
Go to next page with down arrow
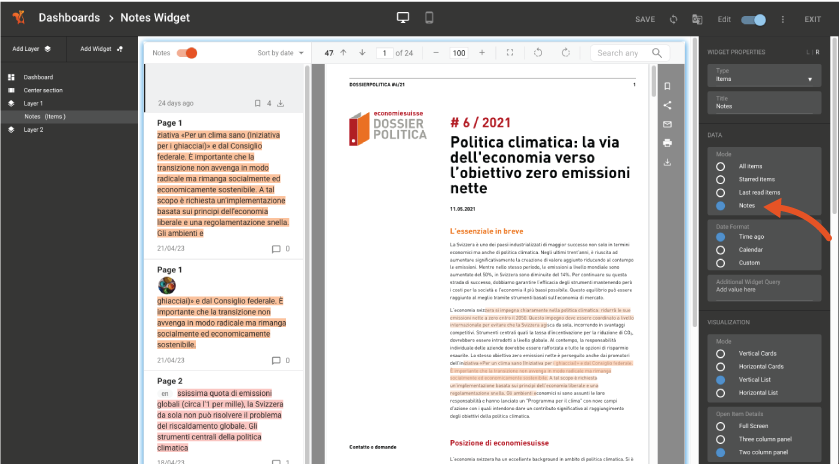(x=362, y=52)
